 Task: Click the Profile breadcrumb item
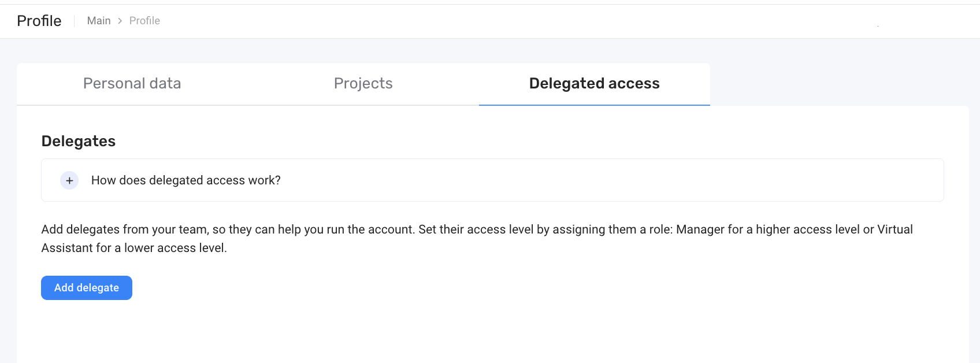point(144,21)
